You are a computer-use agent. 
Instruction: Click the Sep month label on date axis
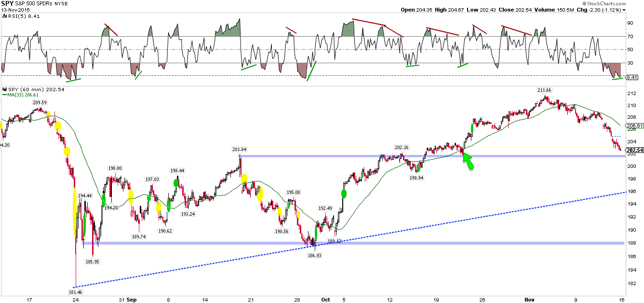point(132,299)
